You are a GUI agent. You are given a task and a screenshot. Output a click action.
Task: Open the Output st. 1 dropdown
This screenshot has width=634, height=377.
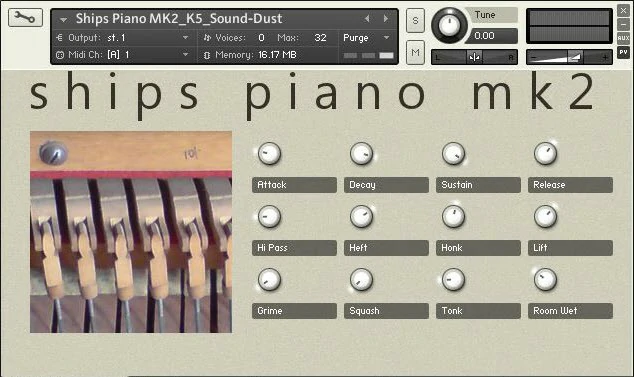pos(185,38)
